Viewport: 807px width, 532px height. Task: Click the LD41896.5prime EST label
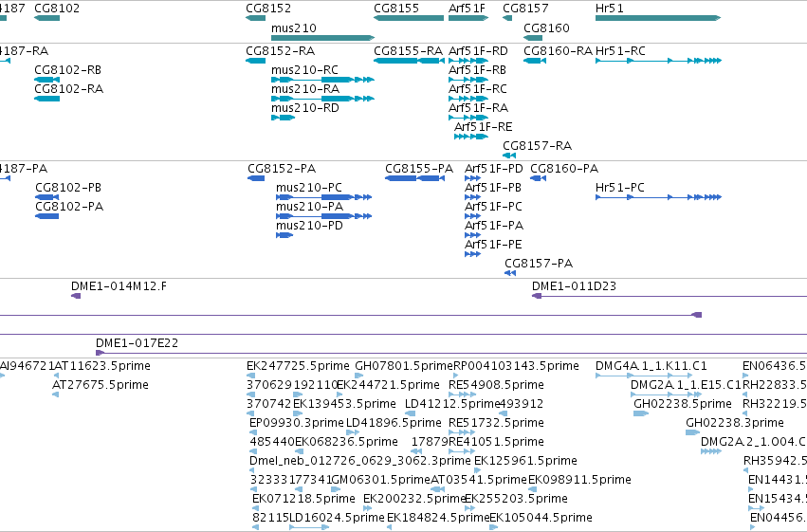(394, 424)
